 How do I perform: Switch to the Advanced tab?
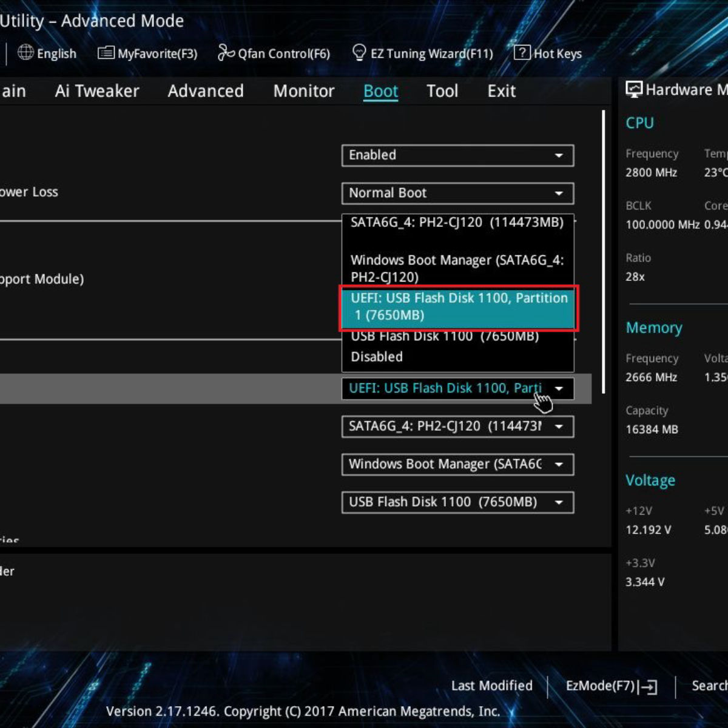(x=206, y=91)
